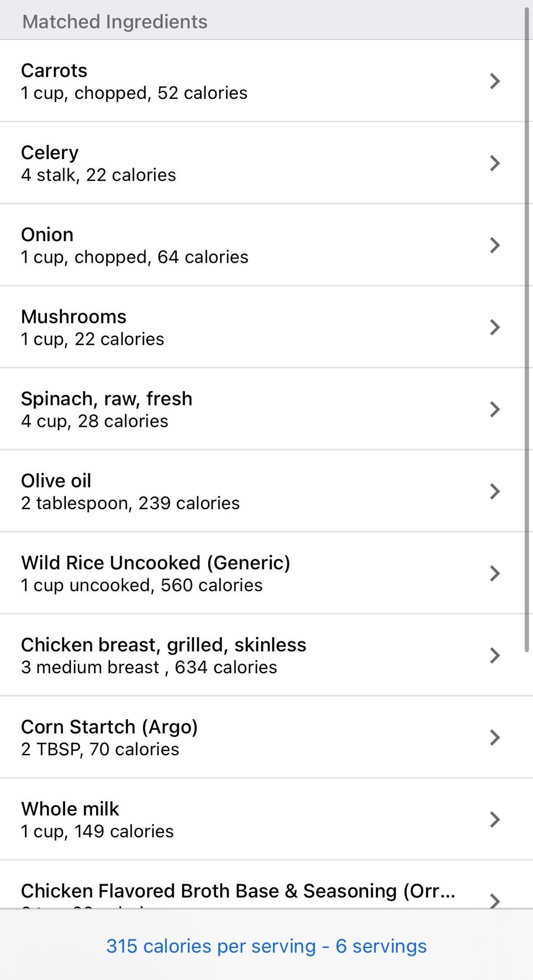This screenshot has height=980, width=533.
Task: Tap the Mushrooms disclosure arrow
Action: [x=495, y=327]
